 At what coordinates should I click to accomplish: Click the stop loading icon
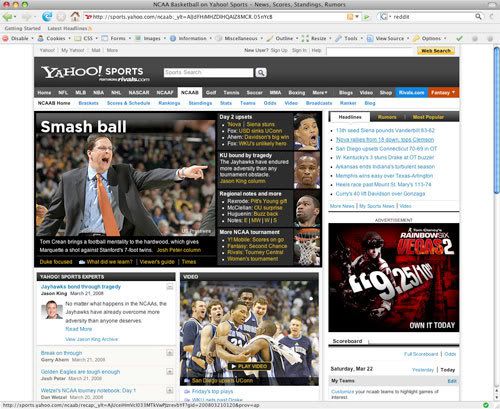61,16
